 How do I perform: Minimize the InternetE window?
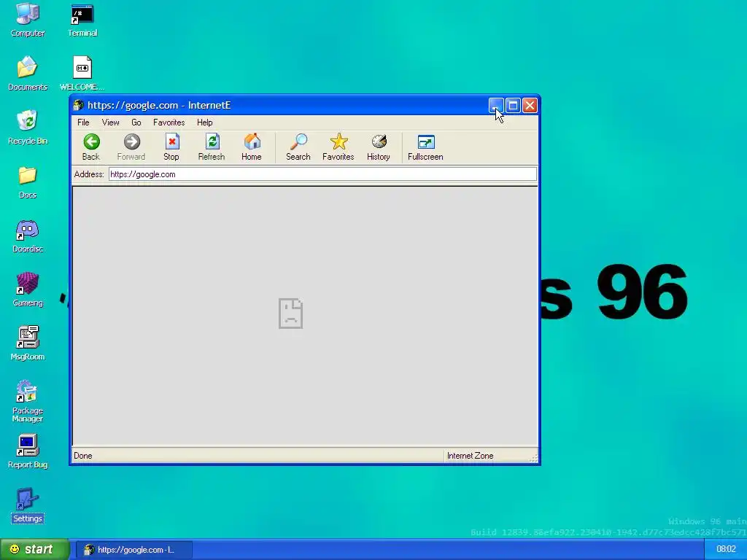coord(496,105)
